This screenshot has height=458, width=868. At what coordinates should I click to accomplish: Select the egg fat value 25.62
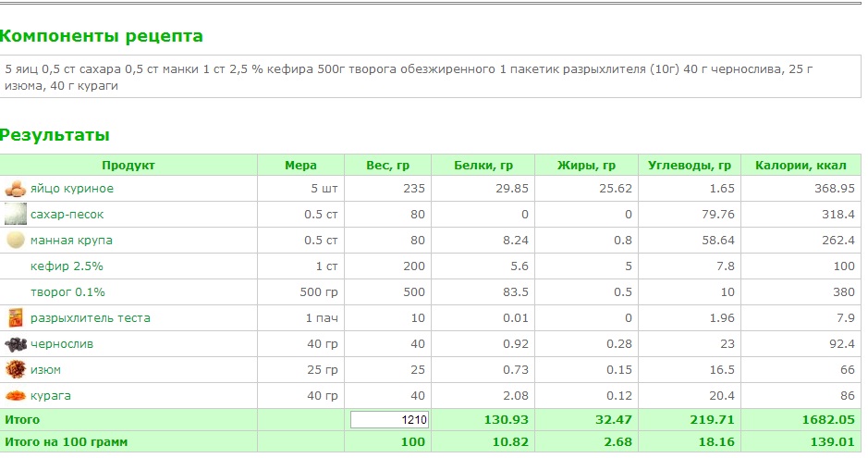[x=616, y=189]
